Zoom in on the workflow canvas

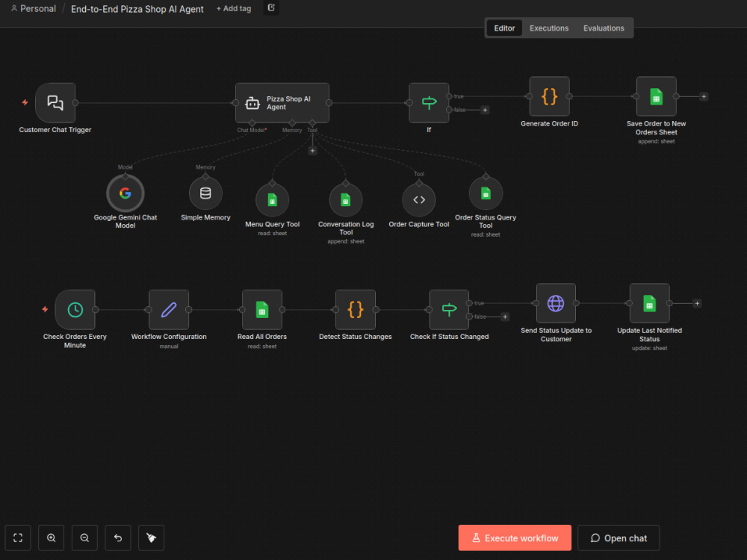point(51,538)
